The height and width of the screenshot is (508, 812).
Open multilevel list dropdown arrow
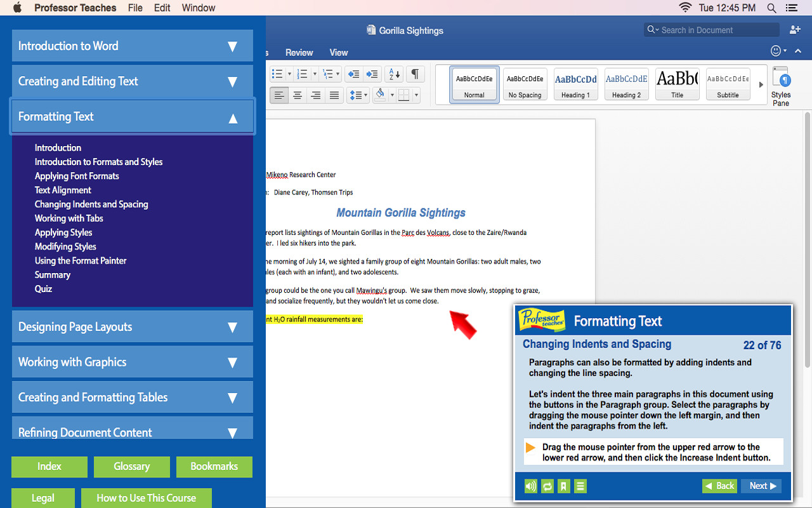pos(338,74)
